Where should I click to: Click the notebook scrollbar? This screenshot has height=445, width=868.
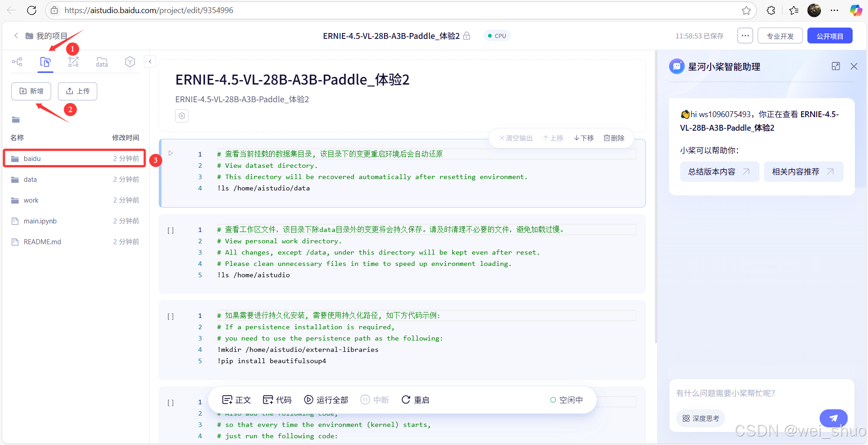pos(655,197)
